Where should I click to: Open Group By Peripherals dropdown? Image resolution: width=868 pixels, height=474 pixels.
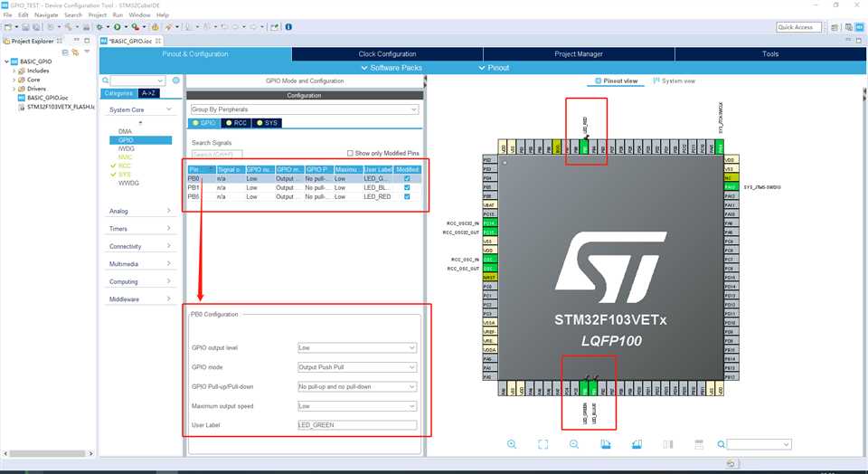pos(305,109)
